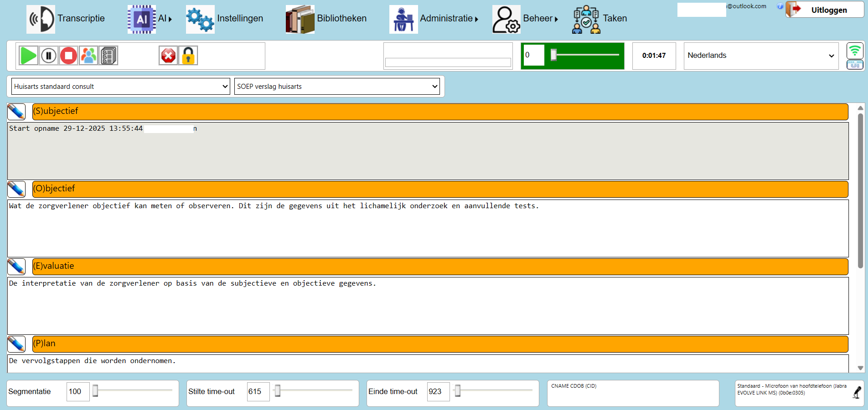The height and width of the screenshot is (410, 868).
Task: Click the red X cancel icon
Action: pos(168,56)
